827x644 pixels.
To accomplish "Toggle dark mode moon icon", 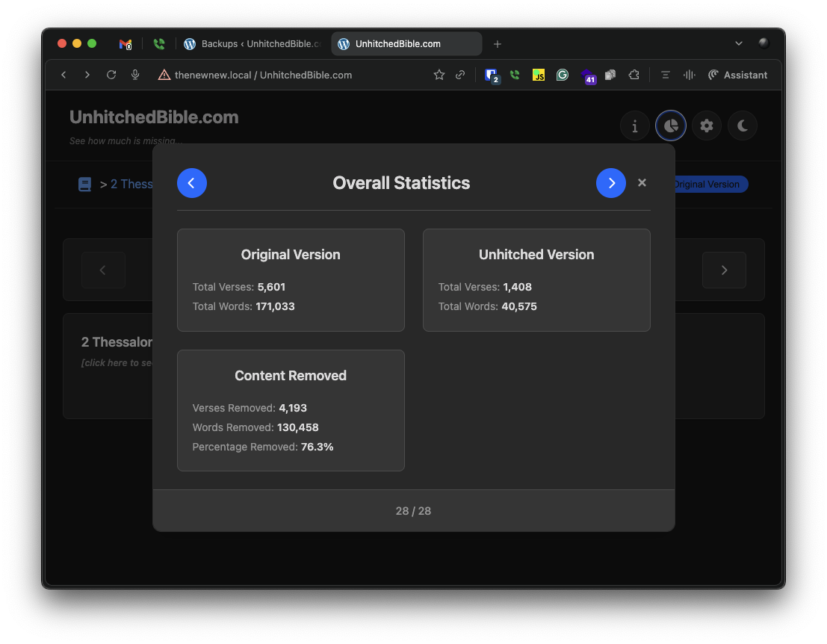I will [742, 126].
